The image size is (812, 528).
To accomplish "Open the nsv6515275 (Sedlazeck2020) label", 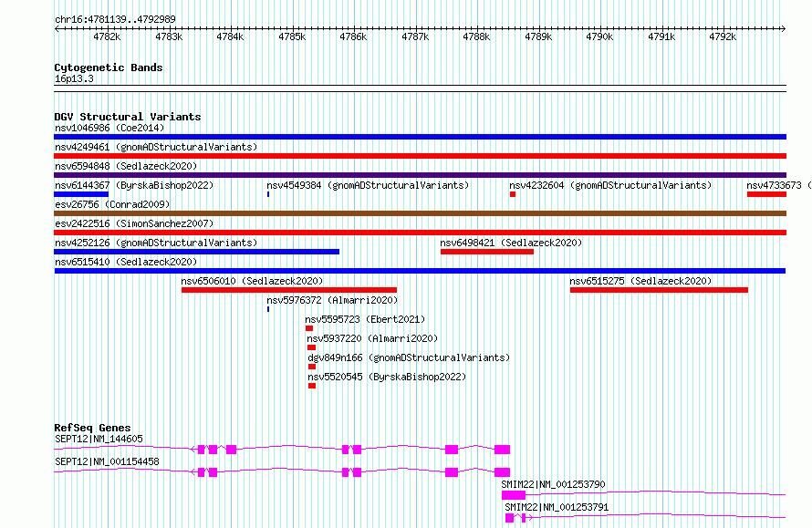I will pos(640,281).
